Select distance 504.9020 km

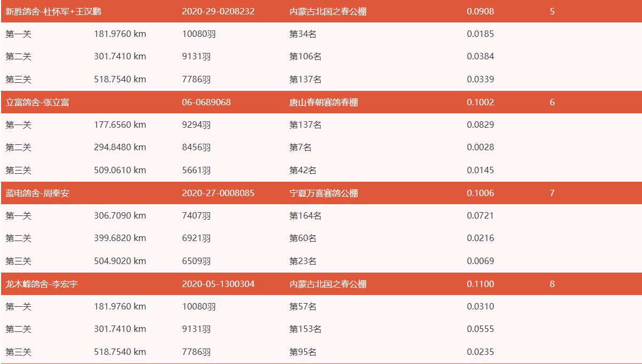[x=120, y=261]
